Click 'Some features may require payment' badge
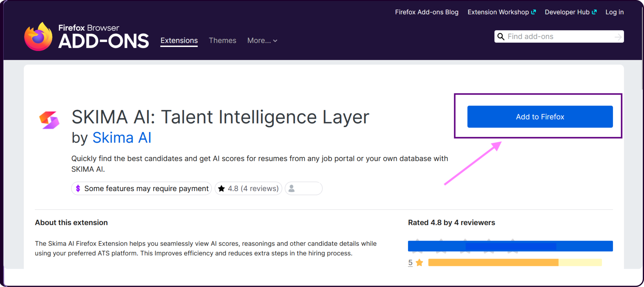Viewport: 644px width, 287px height. 142,189
